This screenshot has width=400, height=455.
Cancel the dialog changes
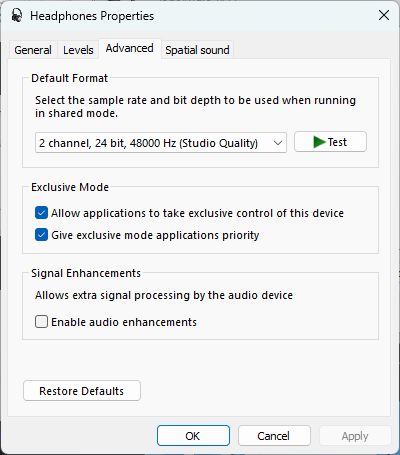[274, 436]
